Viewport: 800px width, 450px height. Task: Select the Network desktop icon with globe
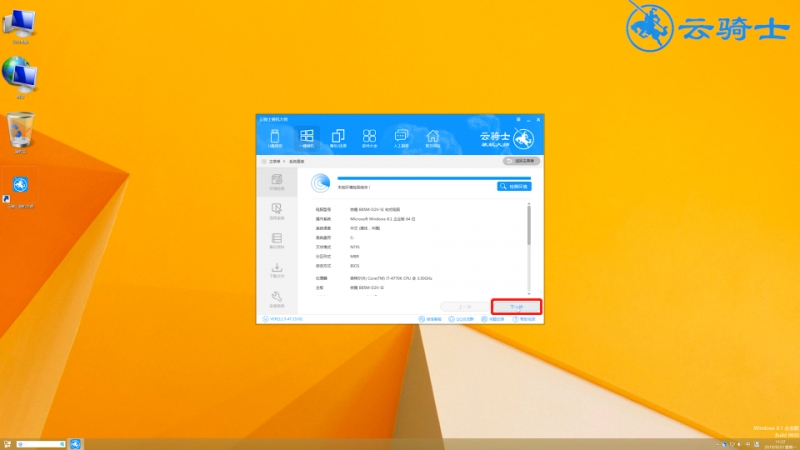[19, 78]
